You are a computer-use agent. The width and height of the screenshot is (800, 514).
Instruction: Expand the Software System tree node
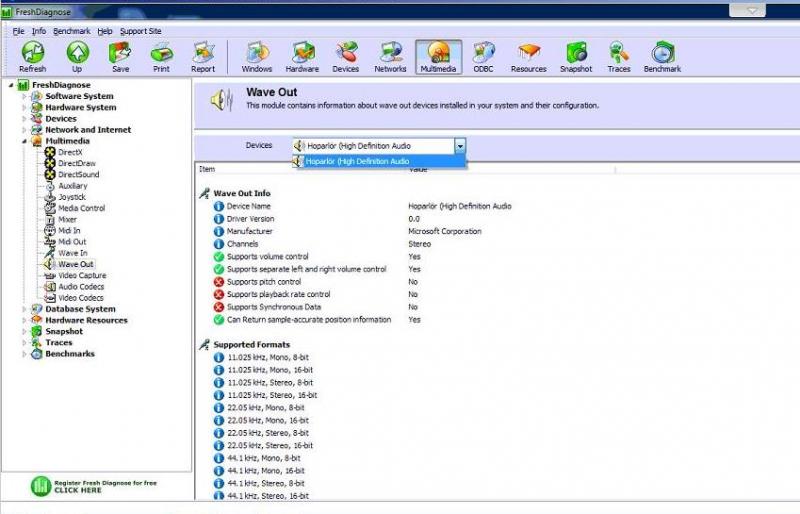tap(23, 96)
